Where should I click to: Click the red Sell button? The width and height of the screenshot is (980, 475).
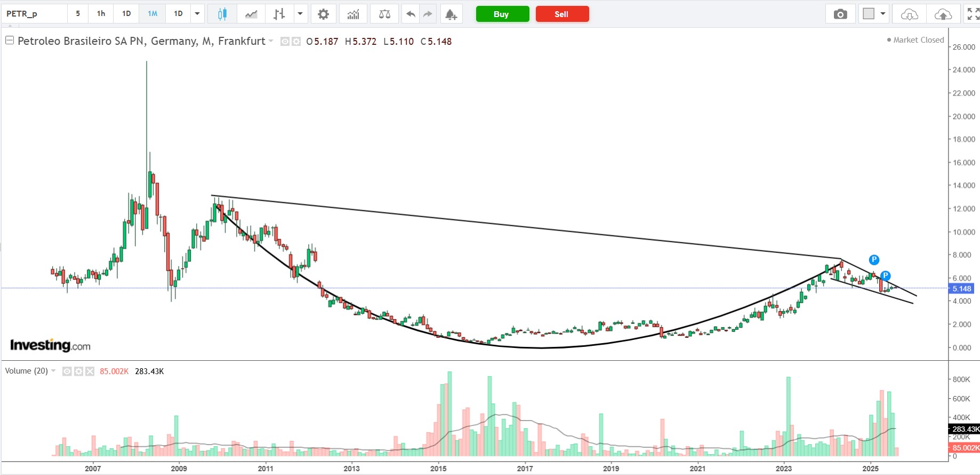click(x=562, y=14)
